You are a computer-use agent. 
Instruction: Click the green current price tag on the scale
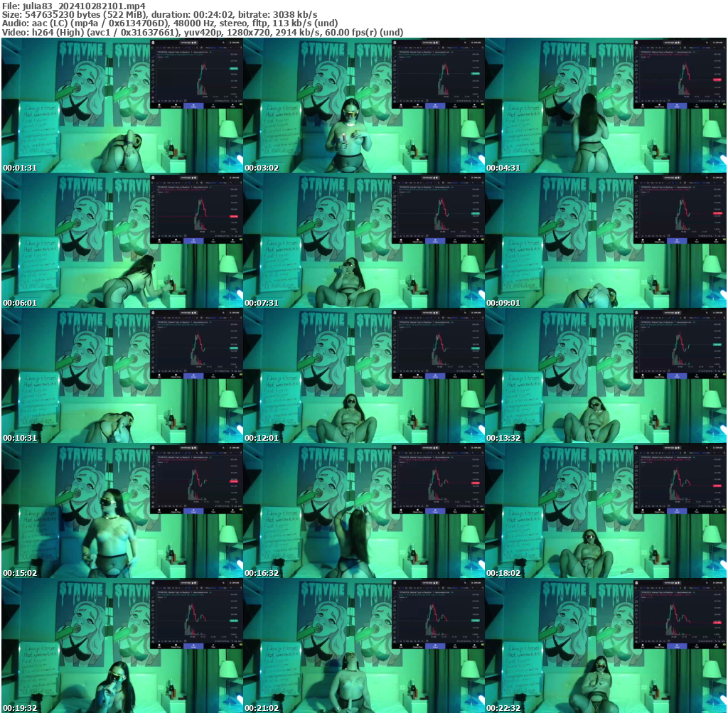coord(234,68)
